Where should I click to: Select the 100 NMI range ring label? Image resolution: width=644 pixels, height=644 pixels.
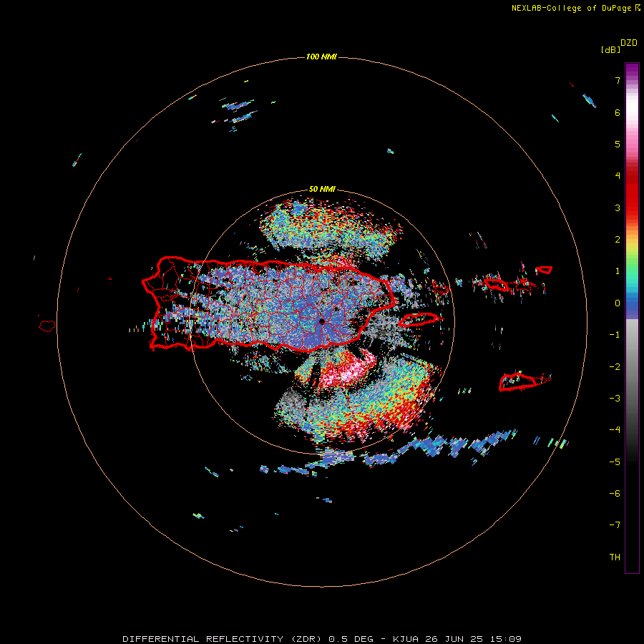click(321, 57)
